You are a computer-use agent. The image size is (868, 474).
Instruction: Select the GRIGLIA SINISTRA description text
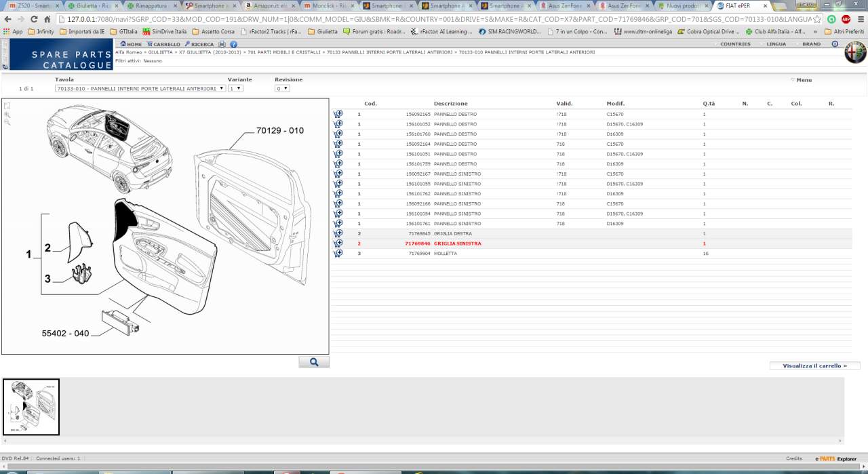click(458, 243)
